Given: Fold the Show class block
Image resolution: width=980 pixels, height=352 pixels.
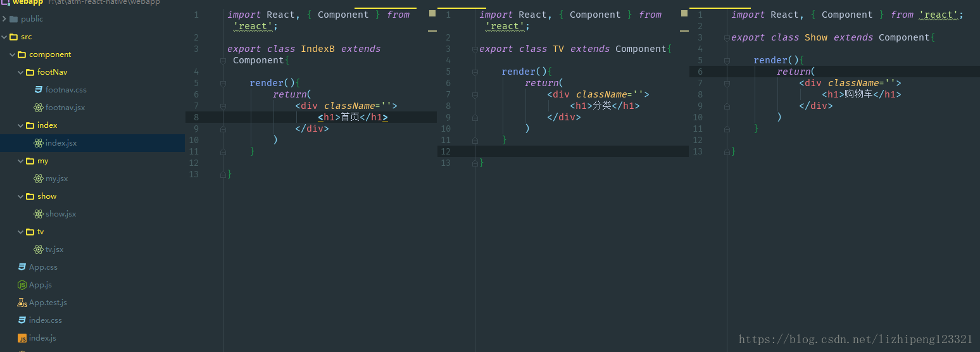Looking at the screenshot, I should click(727, 38).
